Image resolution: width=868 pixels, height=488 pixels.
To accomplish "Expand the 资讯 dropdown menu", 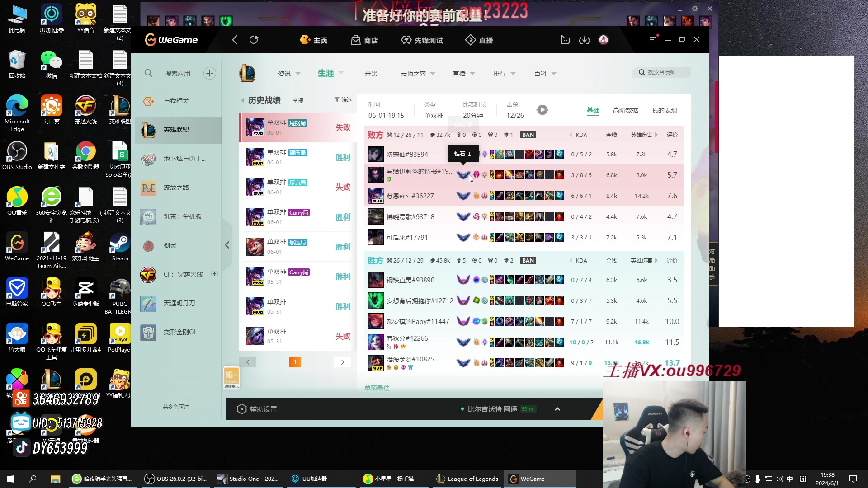I will coord(289,74).
